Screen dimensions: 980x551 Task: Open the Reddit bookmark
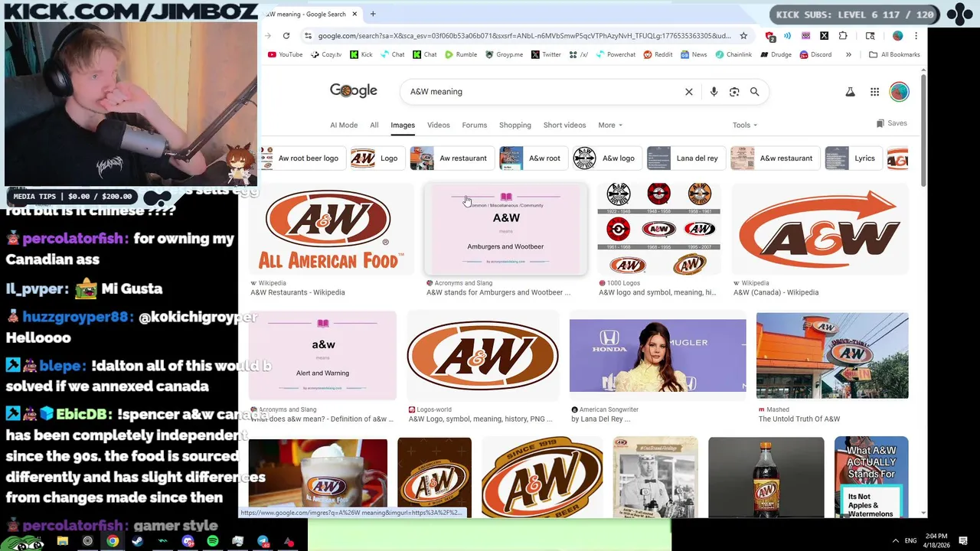(658, 55)
